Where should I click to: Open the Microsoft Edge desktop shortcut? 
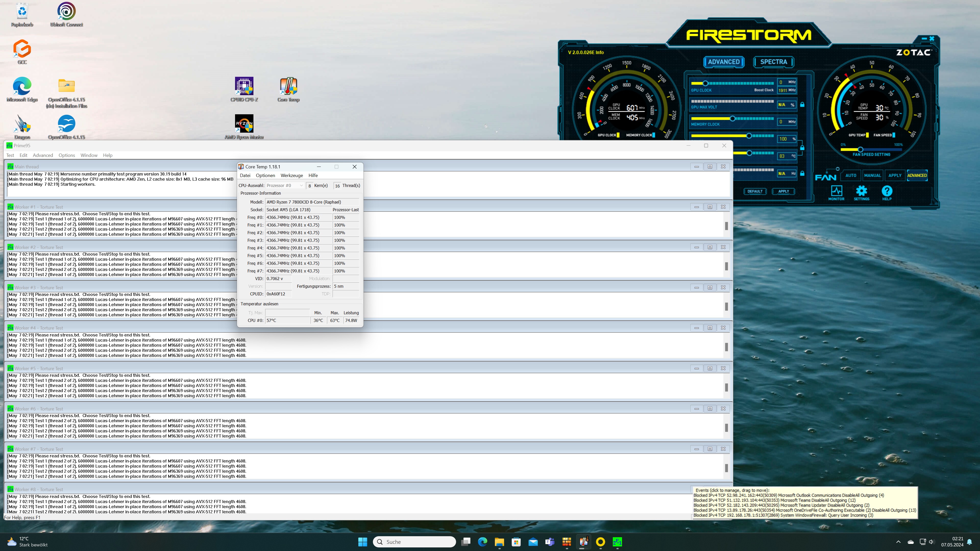click(x=22, y=90)
